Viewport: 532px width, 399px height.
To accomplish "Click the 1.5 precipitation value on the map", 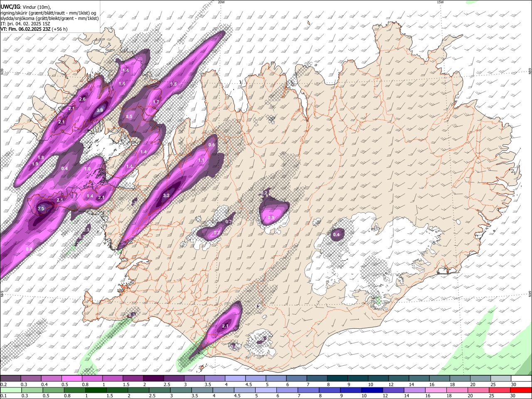I will pyautogui.click(x=173, y=84).
